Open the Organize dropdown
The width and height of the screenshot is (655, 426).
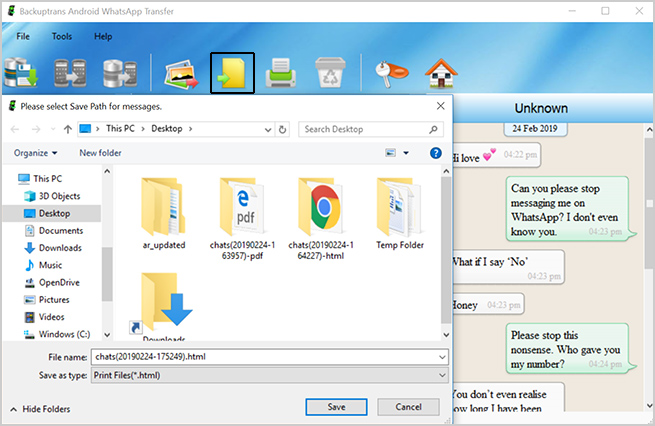click(36, 153)
